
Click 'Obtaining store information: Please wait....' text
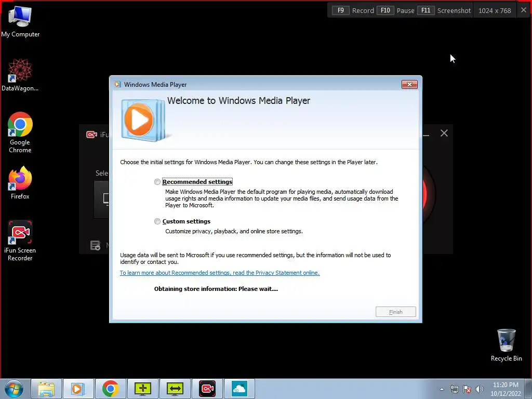(x=216, y=289)
